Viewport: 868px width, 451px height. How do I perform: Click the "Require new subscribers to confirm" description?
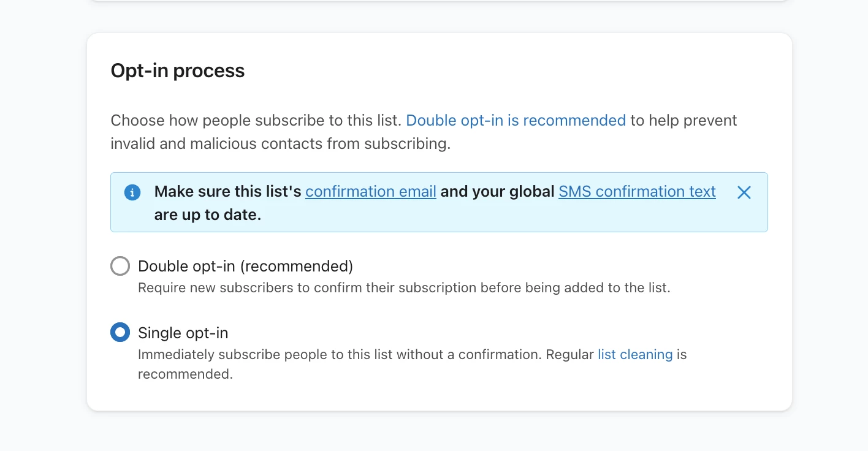tap(404, 287)
